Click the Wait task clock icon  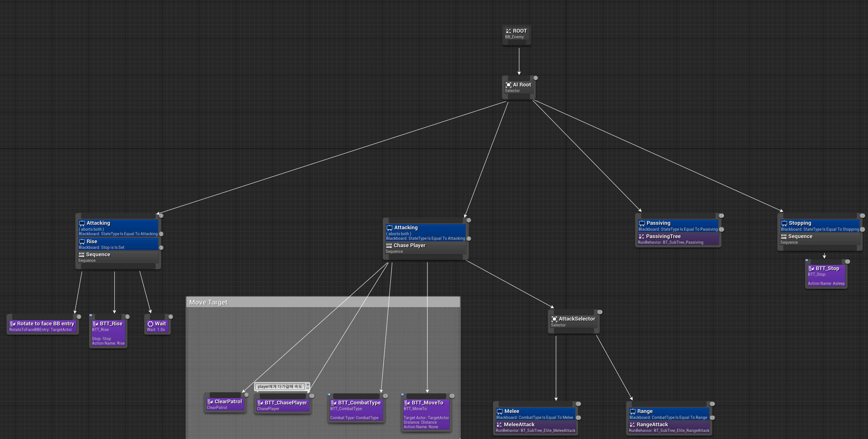(x=150, y=324)
